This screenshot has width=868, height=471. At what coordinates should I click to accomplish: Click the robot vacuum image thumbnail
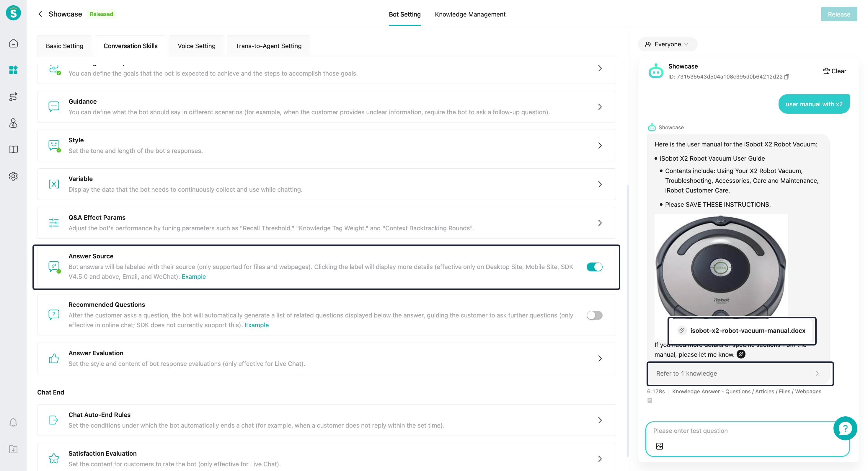(721, 266)
